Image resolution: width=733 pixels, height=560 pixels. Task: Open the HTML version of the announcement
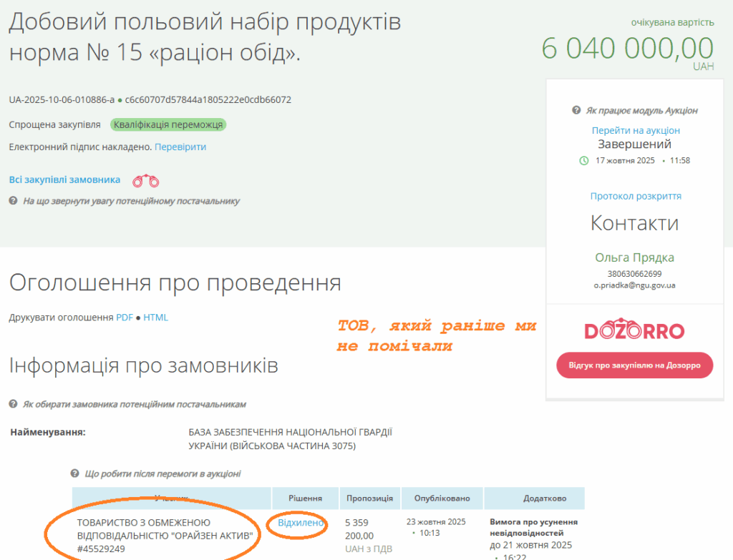coord(155,318)
